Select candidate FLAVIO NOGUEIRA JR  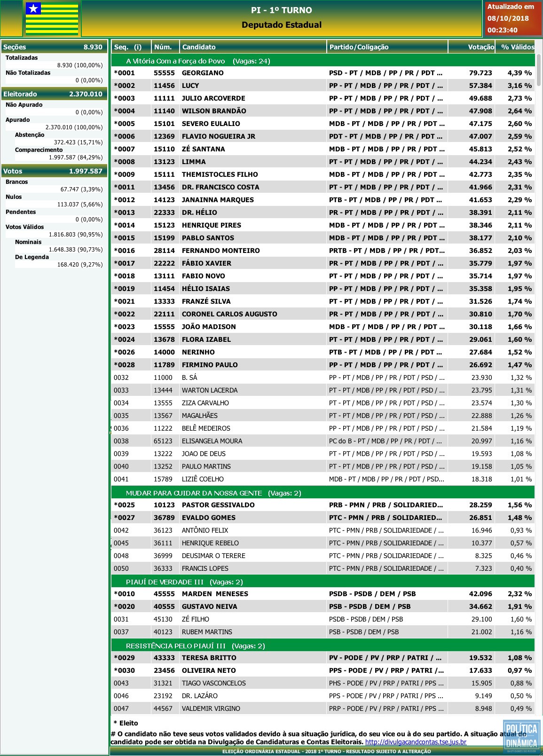[x=323, y=136]
